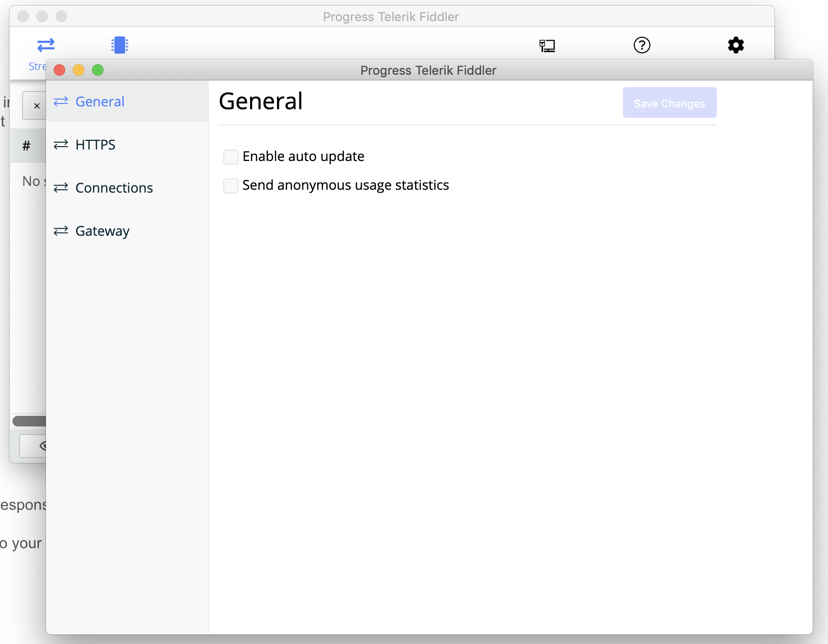Click the network computer icon in toolbar
828x644 pixels.
[x=547, y=46]
